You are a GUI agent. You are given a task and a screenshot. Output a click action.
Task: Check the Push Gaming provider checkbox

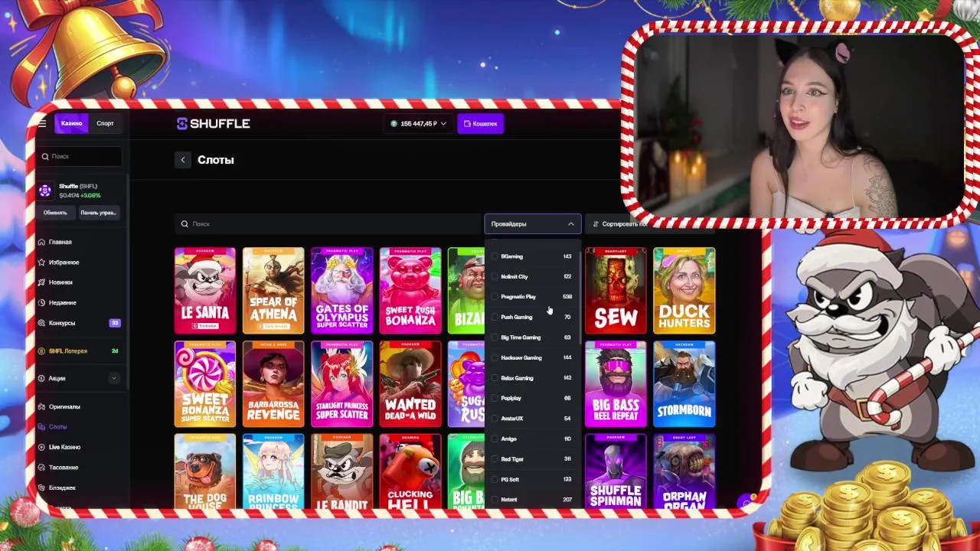point(495,317)
